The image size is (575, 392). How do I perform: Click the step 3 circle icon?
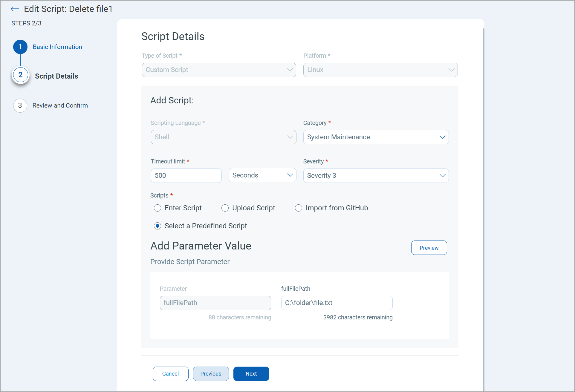(x=20, y=105)
